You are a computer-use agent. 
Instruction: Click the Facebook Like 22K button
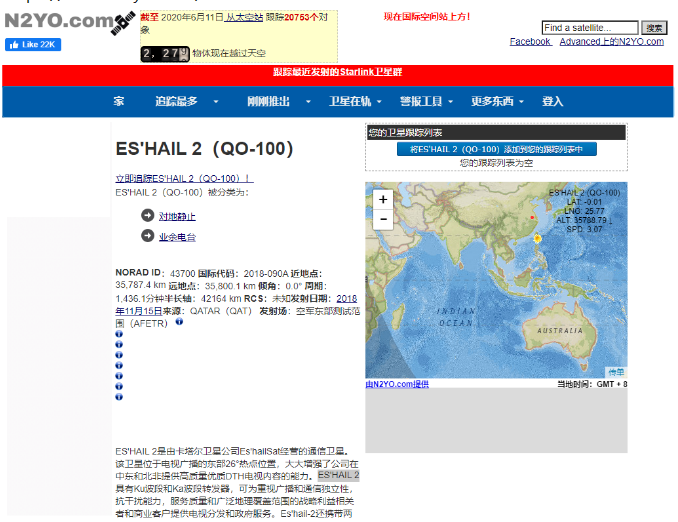click(x=33, y=45)
